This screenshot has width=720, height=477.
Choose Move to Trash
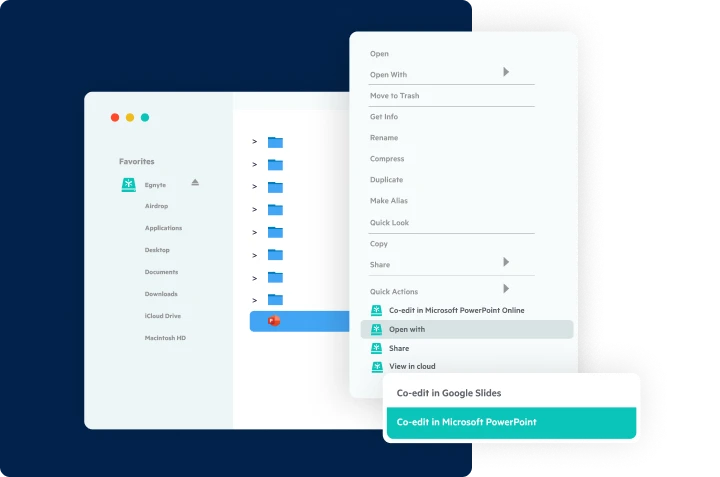click(394, 96)
